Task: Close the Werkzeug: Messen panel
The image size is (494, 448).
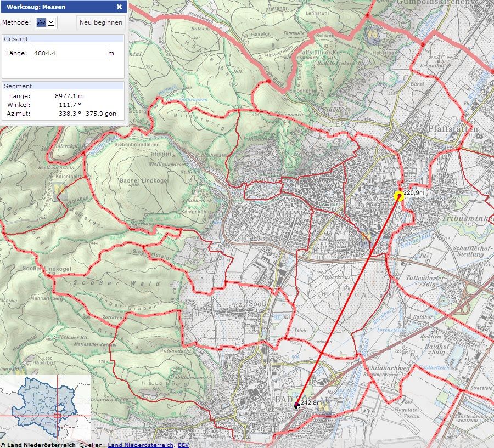Action: coord(119,7)
